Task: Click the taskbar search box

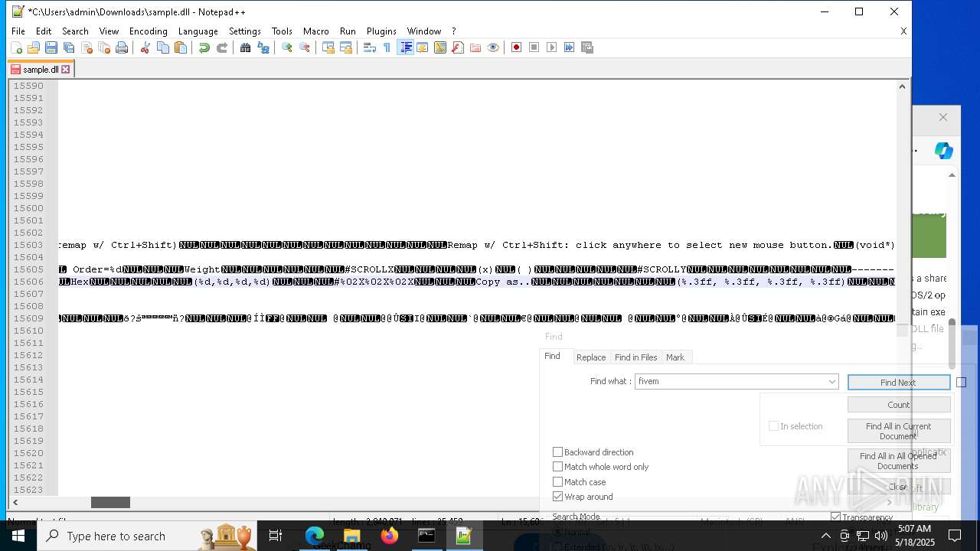Action: tap(145, 536)
